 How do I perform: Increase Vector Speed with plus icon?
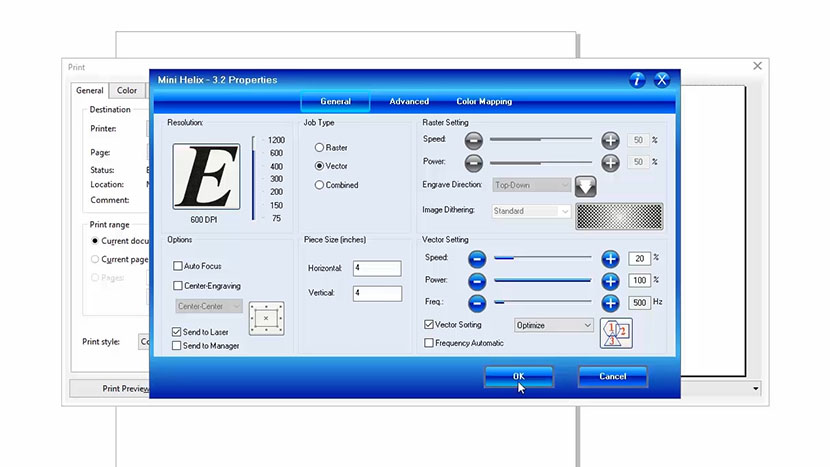click(610, 258)
